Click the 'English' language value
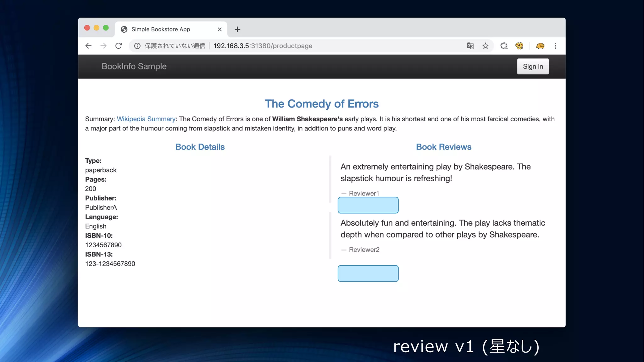Image resolution: width=644 pixels, height=362 pixels. (96, 226)
